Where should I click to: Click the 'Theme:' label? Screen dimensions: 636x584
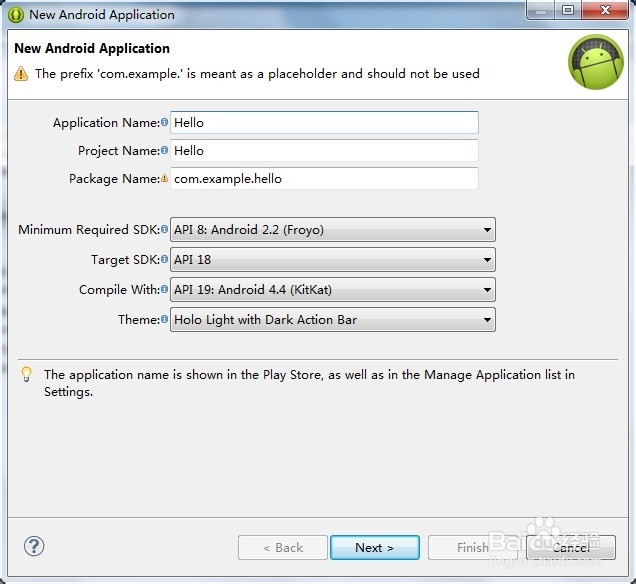tap(139, 320)
